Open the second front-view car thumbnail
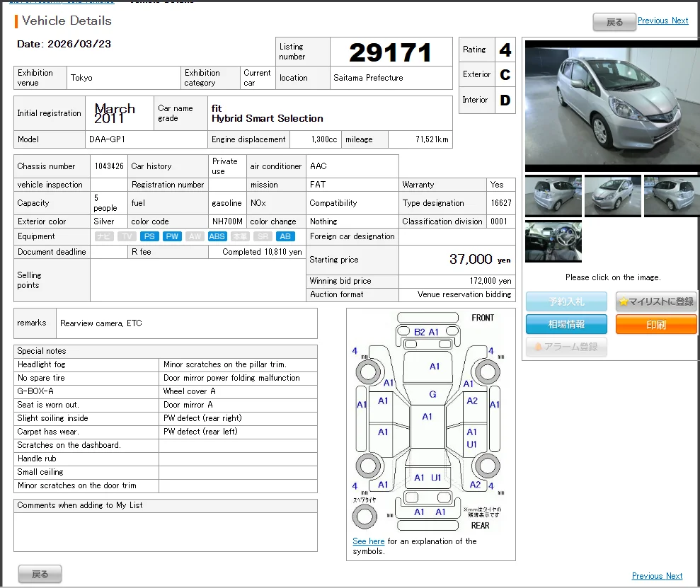 612,196
